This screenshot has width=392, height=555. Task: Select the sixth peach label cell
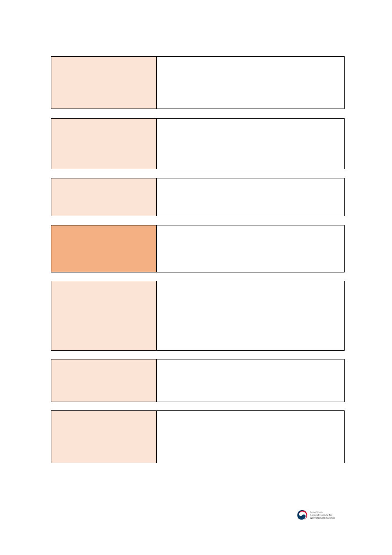104,381
